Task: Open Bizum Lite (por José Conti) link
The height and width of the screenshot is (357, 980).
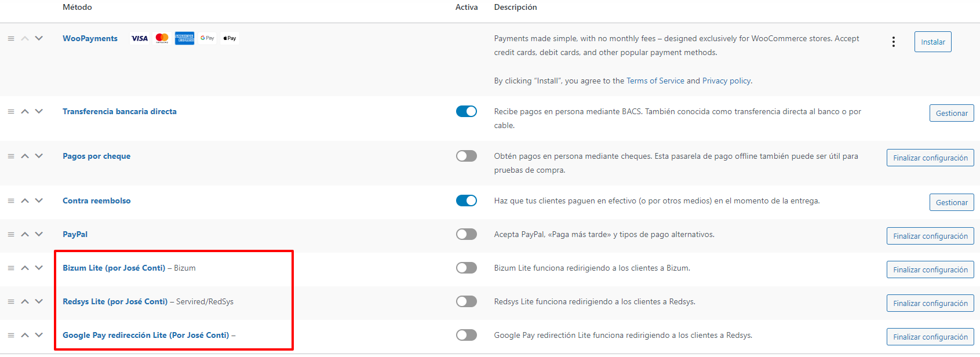Action: (x=114, y=268)
